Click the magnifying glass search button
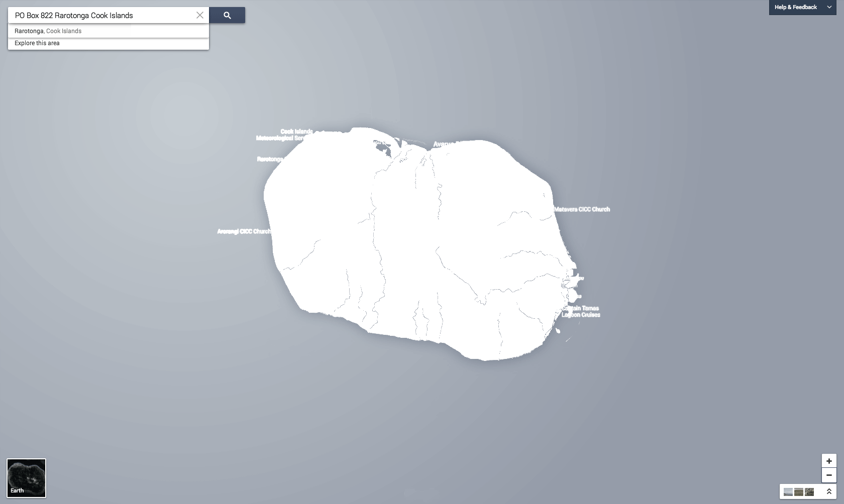Screen dimensions: 844x504 [x=227, y=16]
